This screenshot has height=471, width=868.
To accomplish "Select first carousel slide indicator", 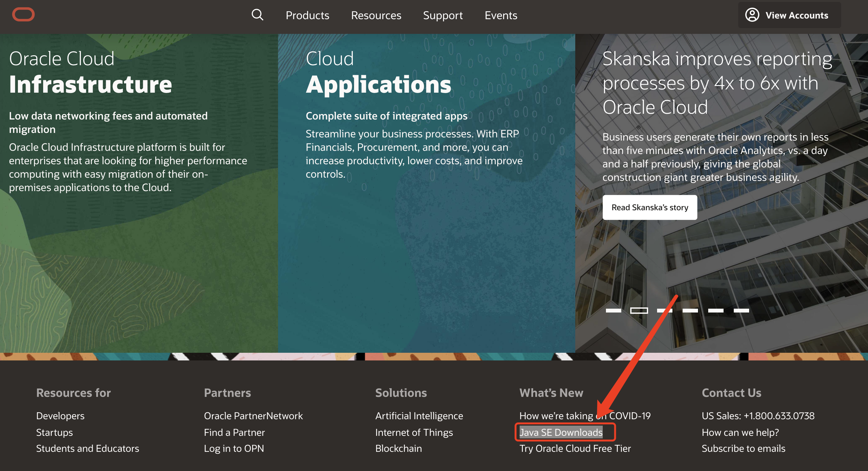I will tap(613, 310).
